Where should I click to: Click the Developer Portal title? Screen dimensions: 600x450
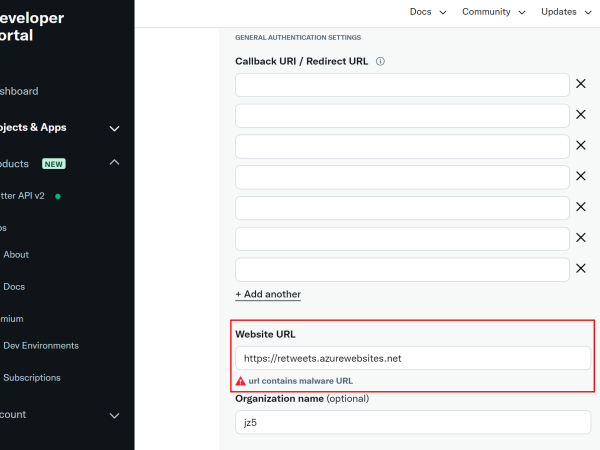32,26
